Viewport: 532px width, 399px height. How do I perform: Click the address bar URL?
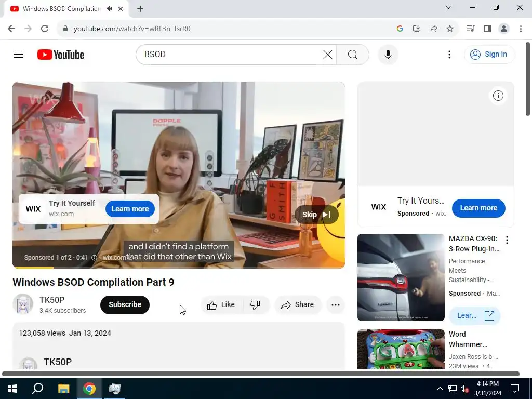(x=132, y=29)
